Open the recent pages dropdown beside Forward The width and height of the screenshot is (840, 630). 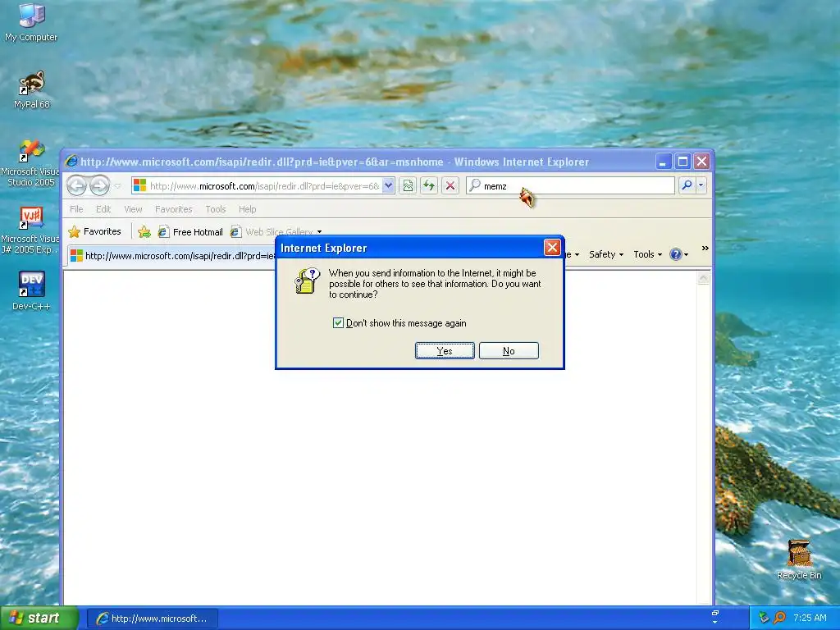pos(118,186)
